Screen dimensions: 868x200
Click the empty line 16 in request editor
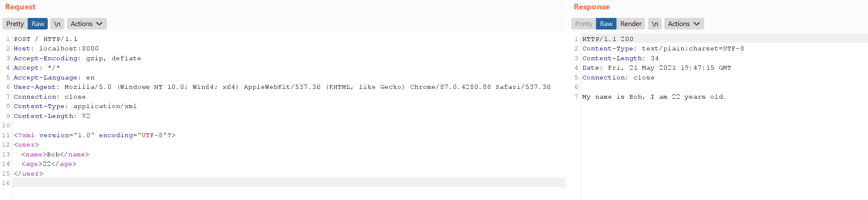[x=289, y=183]
